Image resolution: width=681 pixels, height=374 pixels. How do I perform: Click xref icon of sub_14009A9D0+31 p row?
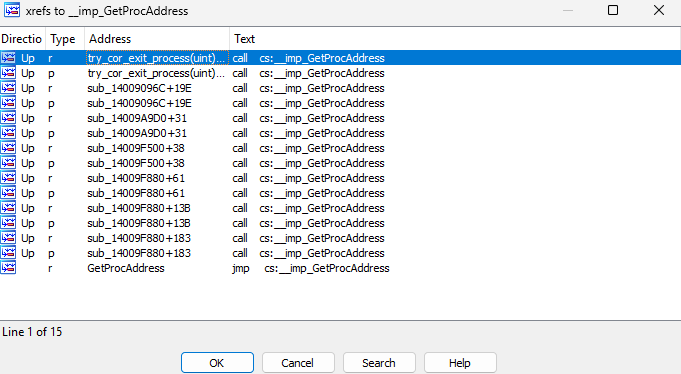pos(8,133)
